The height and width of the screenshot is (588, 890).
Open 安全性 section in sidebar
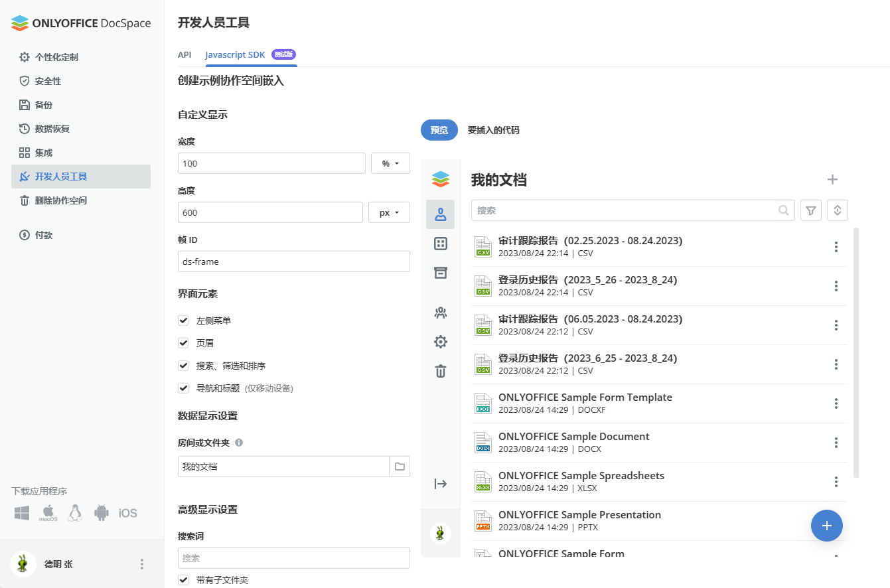click(x=81, y=81)
